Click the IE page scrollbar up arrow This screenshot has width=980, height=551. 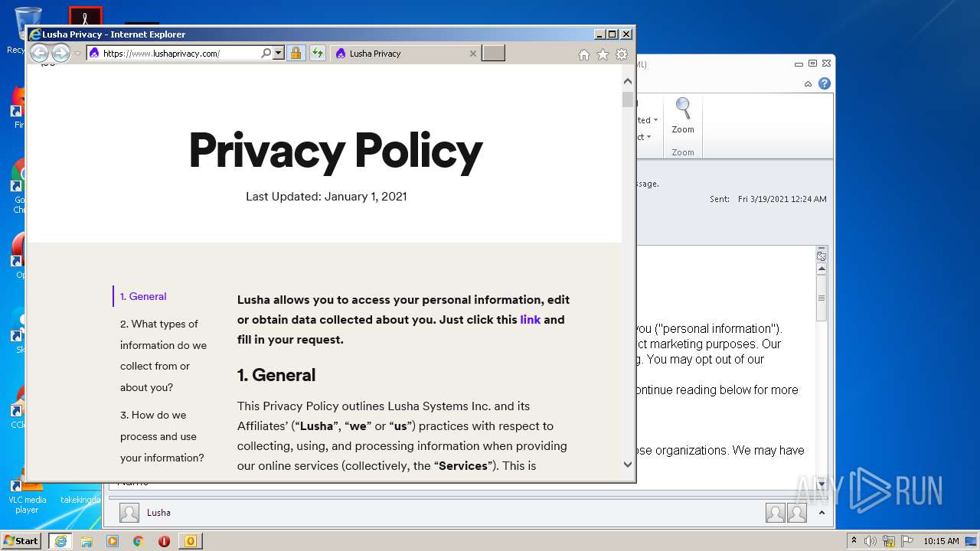pos(628,81)
